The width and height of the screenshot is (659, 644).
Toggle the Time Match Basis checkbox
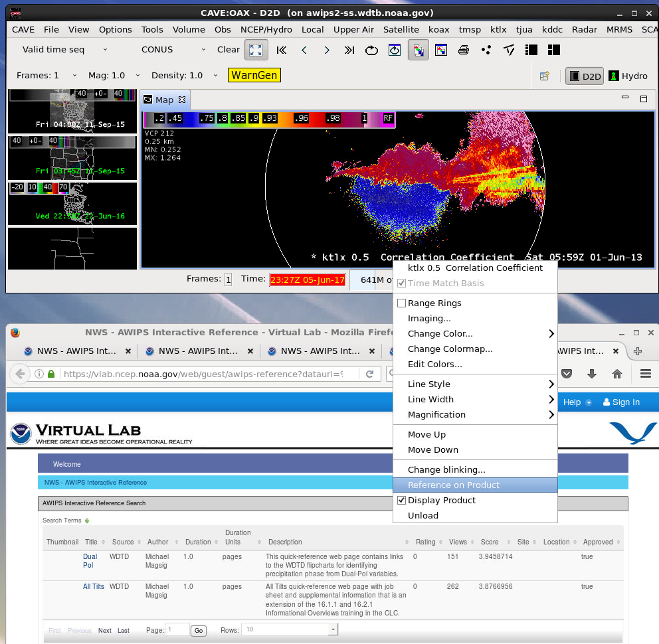pyautogui.click(x=401, y=283)
